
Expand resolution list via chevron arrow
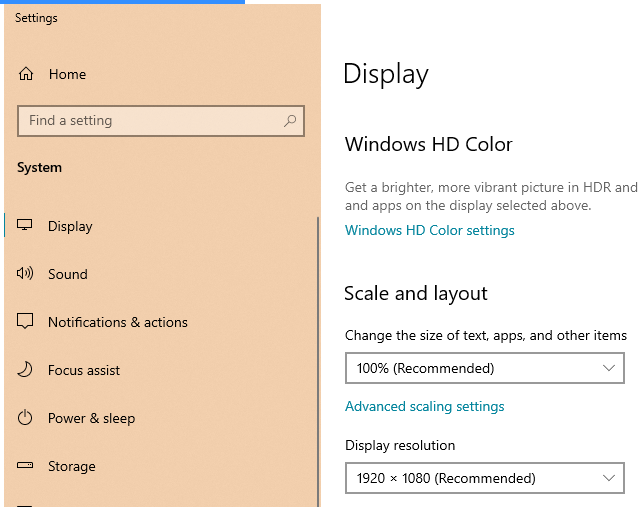click(x=609, y=478)
